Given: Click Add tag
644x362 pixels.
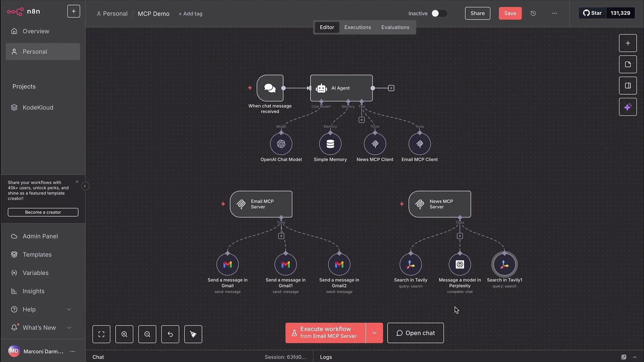Looking at the screenshot, I should pos(191,14).
